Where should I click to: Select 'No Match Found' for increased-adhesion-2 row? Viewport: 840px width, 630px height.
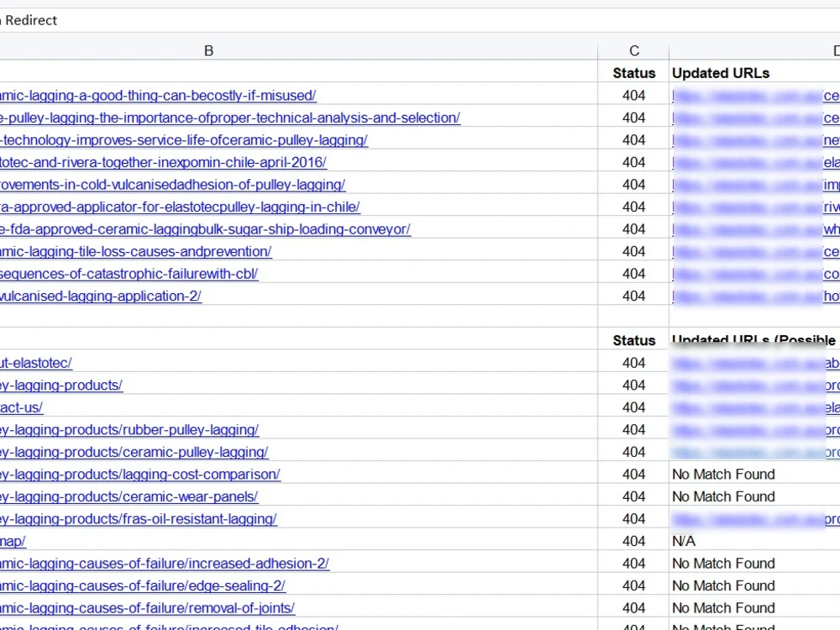724,564
